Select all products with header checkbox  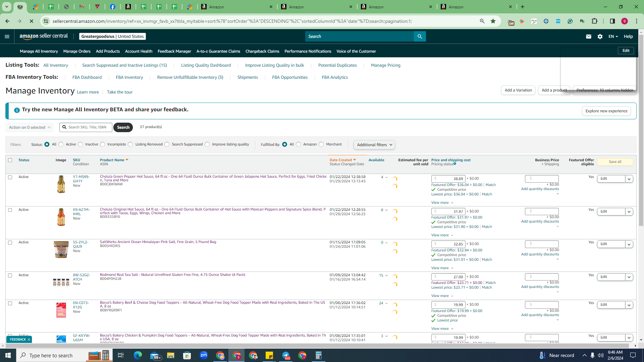tap(10, 160)
